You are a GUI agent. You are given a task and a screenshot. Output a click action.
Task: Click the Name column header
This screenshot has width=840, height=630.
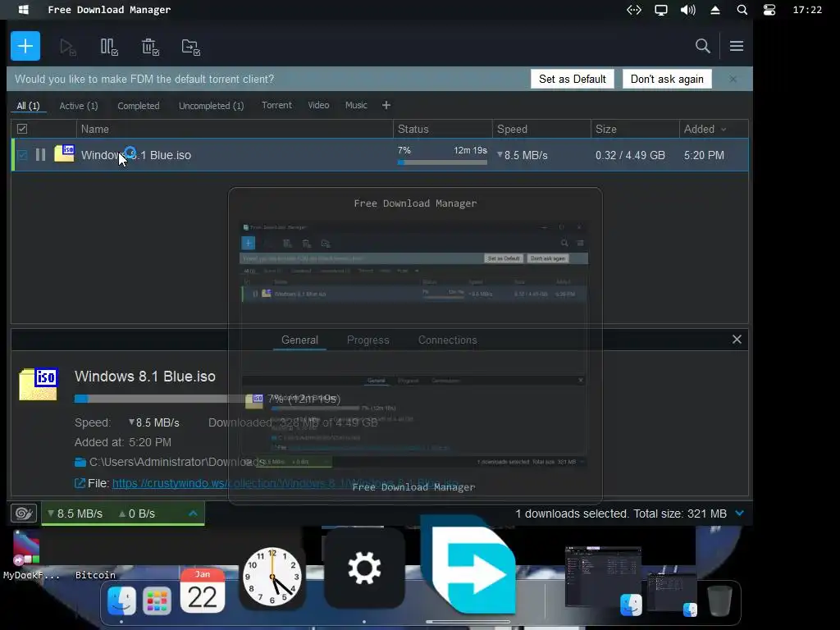point(234,129)
